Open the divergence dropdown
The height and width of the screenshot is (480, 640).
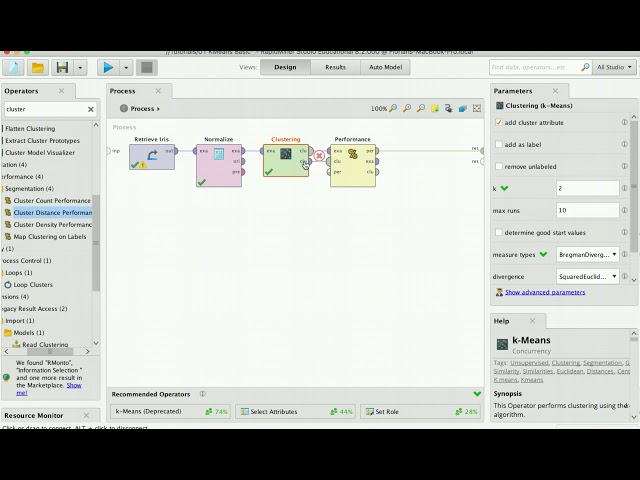click(588, 276)
